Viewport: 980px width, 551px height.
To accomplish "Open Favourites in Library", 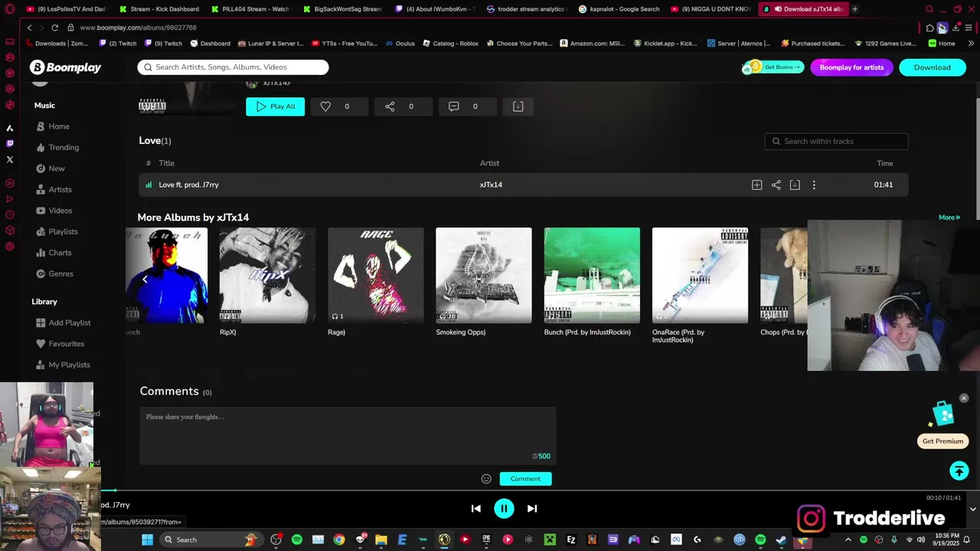I will (60, 344).
